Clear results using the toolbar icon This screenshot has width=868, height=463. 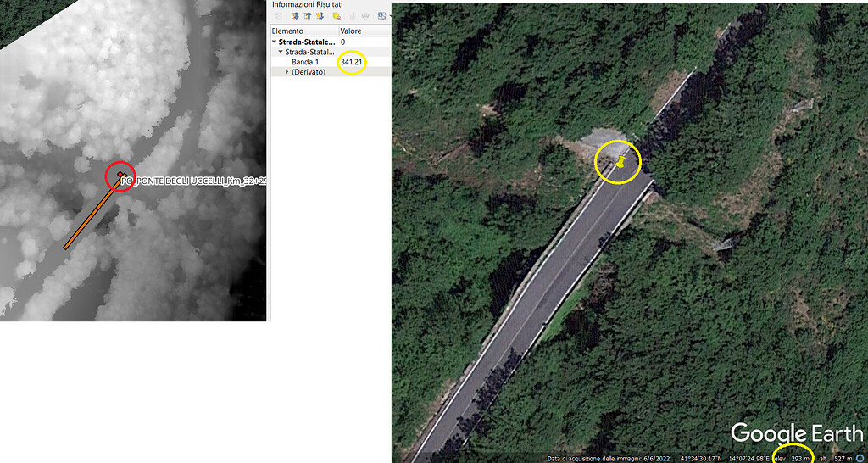click(337, 16)
